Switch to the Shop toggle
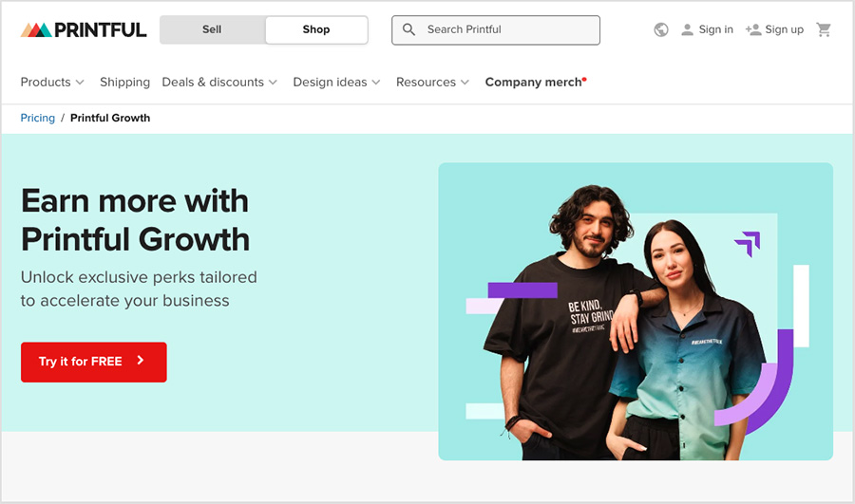 316,29
